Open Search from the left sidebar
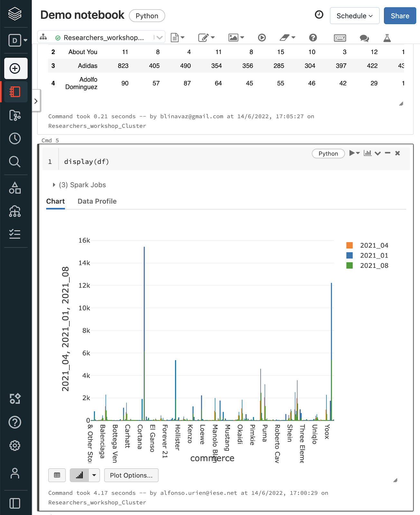 (x=15, y=162)
